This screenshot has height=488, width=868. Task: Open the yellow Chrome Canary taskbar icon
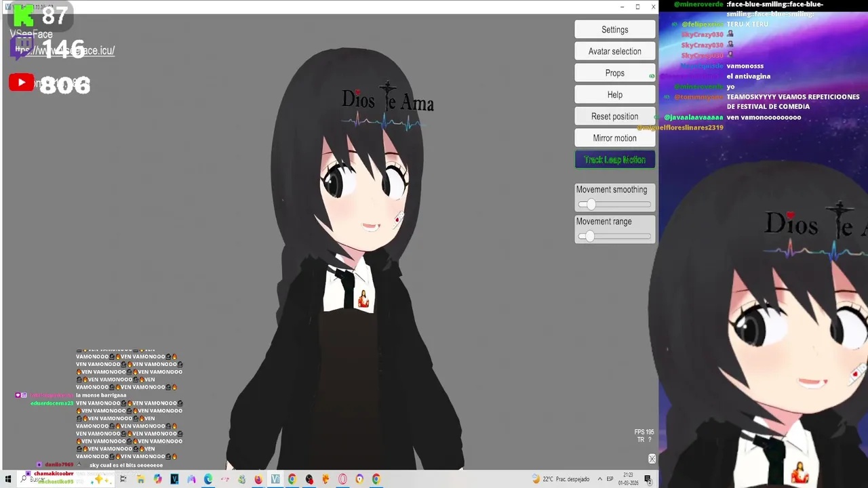(359, 479)
